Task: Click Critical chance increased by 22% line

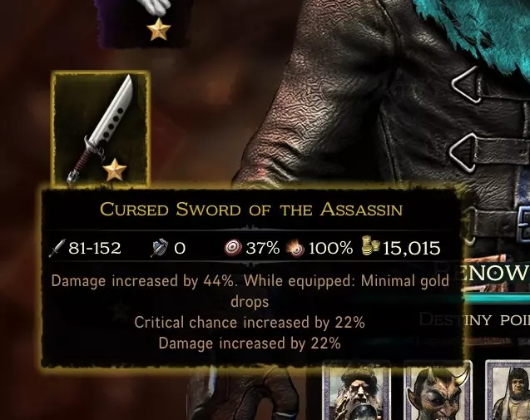Action: pos(250,323)
